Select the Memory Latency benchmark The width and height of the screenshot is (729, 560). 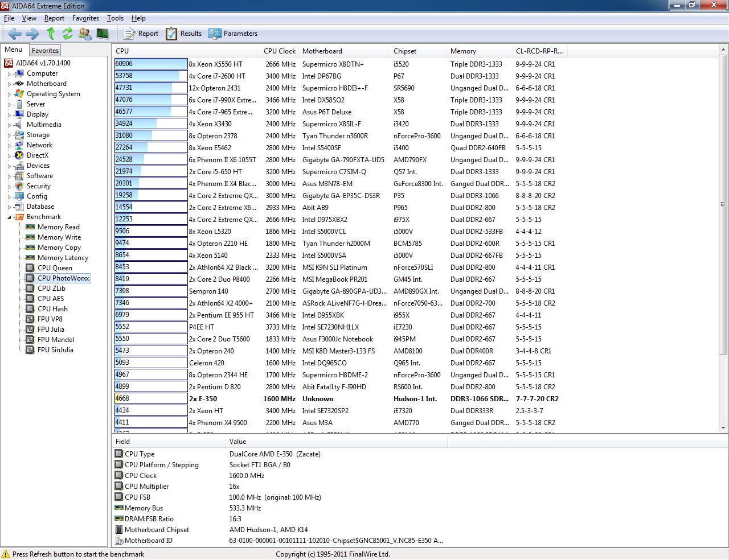[x=63, y=258]
